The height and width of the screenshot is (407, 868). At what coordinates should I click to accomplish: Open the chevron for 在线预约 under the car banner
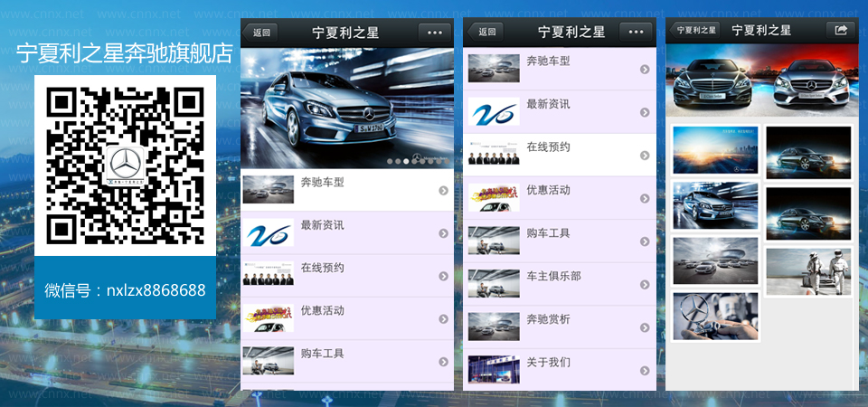443,277
